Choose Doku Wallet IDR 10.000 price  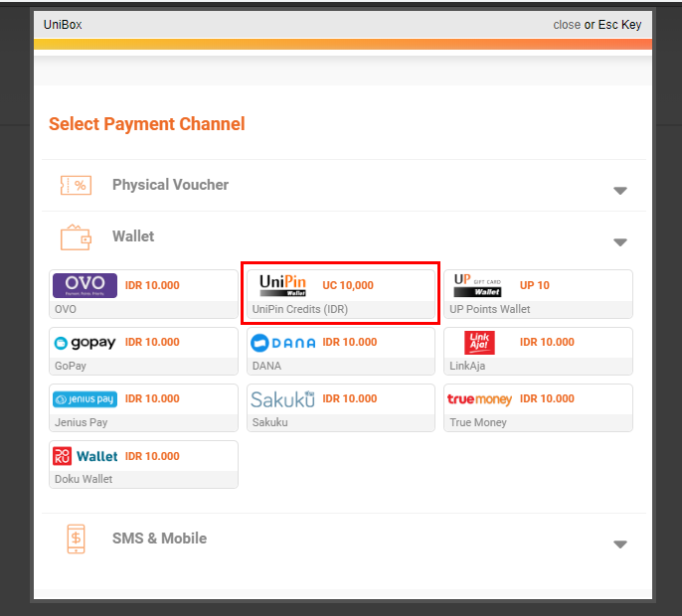coord(152,456)
